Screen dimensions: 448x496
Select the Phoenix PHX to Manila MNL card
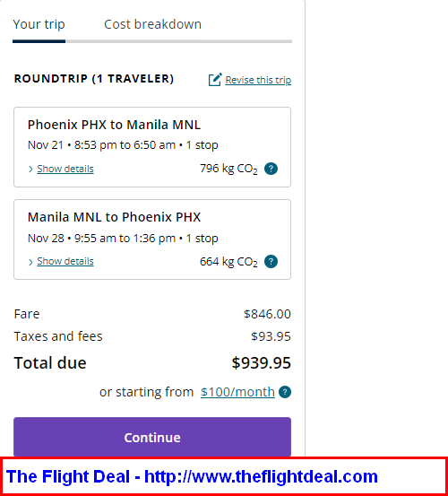pyautogui.click(x=152, y=147)
